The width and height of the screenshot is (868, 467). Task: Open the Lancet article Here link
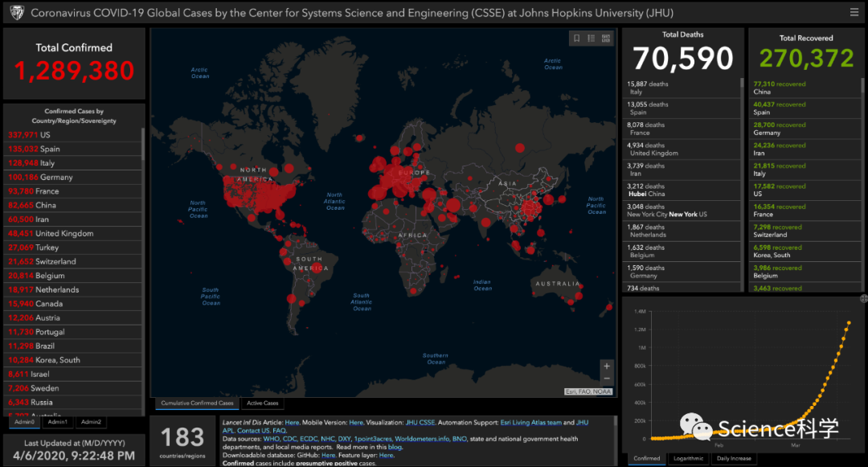292,422
